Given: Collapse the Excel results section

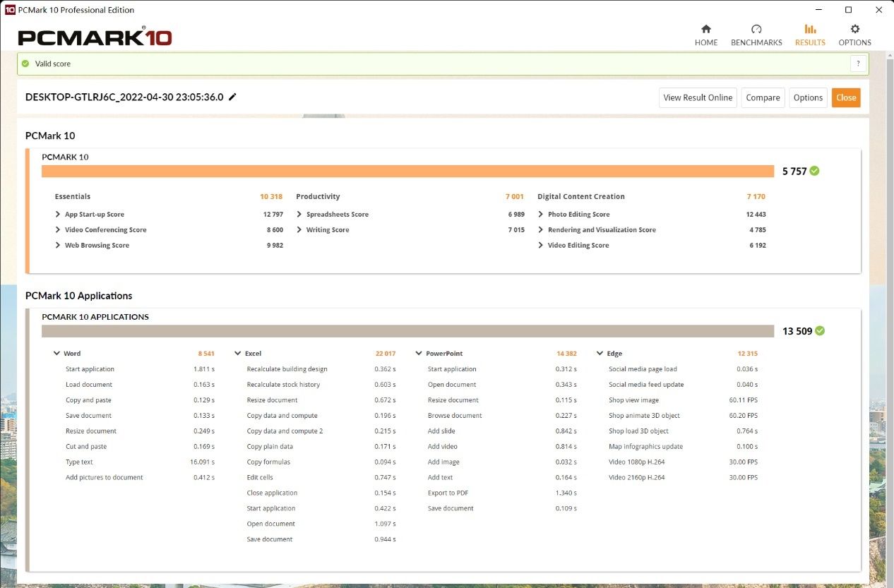Looking at the screenshot, I should [238, 354].
